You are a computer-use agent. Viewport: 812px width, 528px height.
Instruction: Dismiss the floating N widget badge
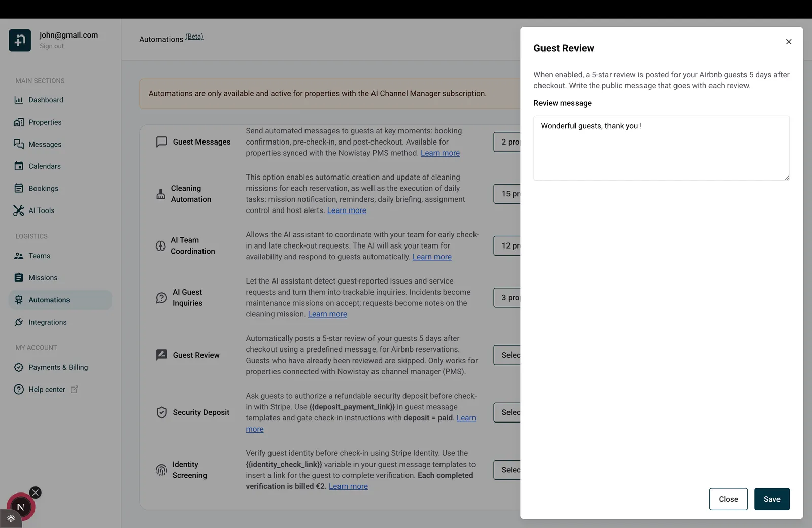point(35,492)
